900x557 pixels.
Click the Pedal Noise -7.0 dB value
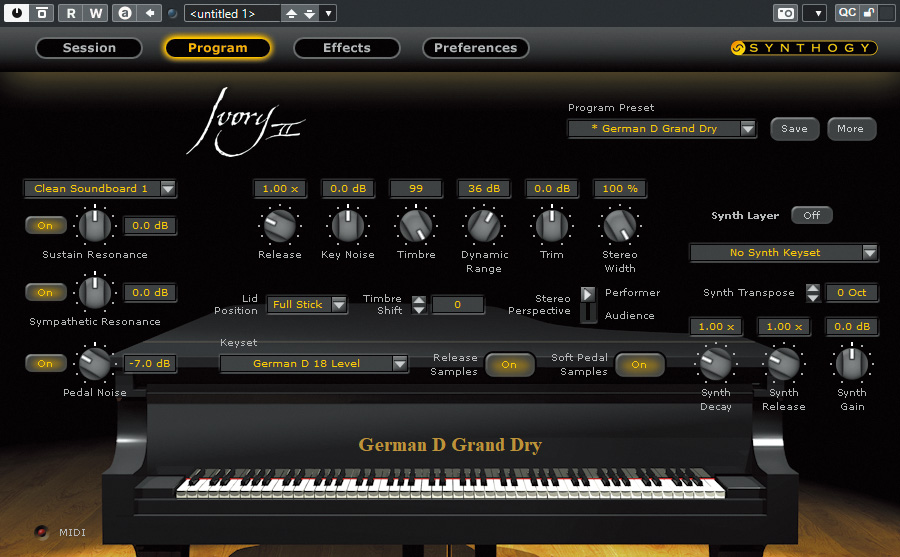(x=150, y=363)
